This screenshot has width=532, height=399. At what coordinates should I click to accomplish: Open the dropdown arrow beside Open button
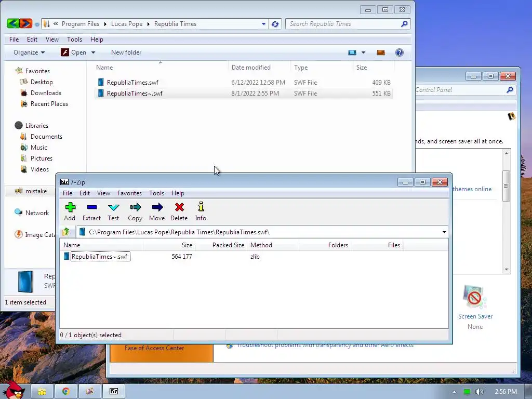93,52
